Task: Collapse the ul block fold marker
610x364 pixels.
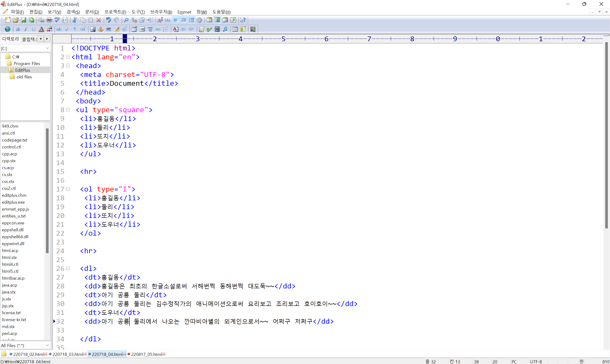Action: [x=68, y=110]
